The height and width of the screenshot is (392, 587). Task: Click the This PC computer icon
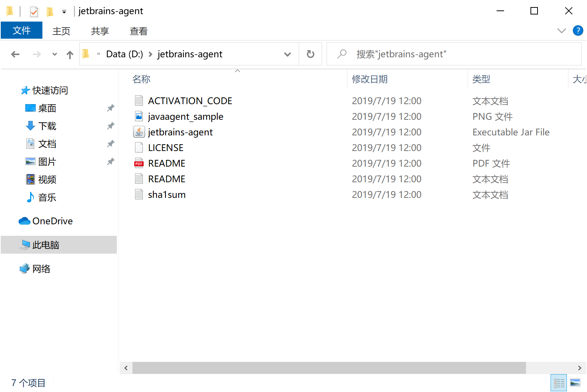click(25, 245)
